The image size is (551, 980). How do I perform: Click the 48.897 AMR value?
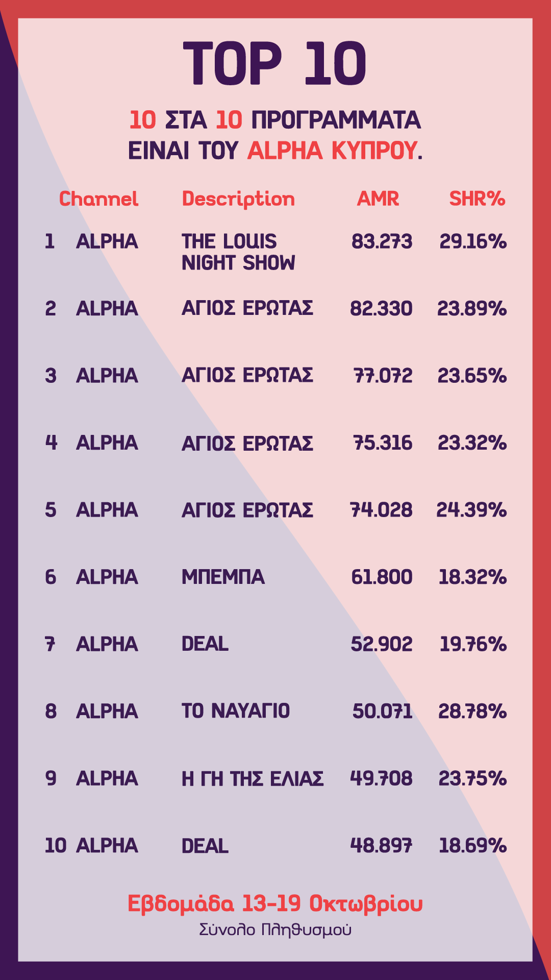click(381, 846)
